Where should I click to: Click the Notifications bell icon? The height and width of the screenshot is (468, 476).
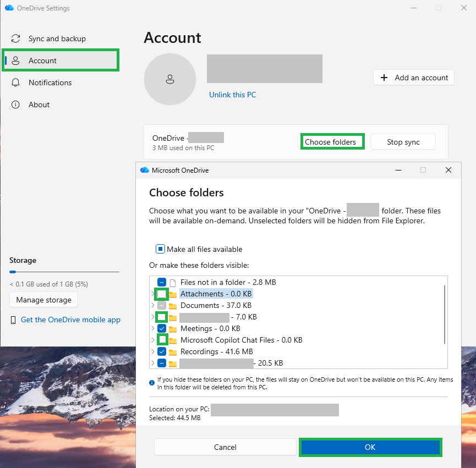click(x=15, y=82)
